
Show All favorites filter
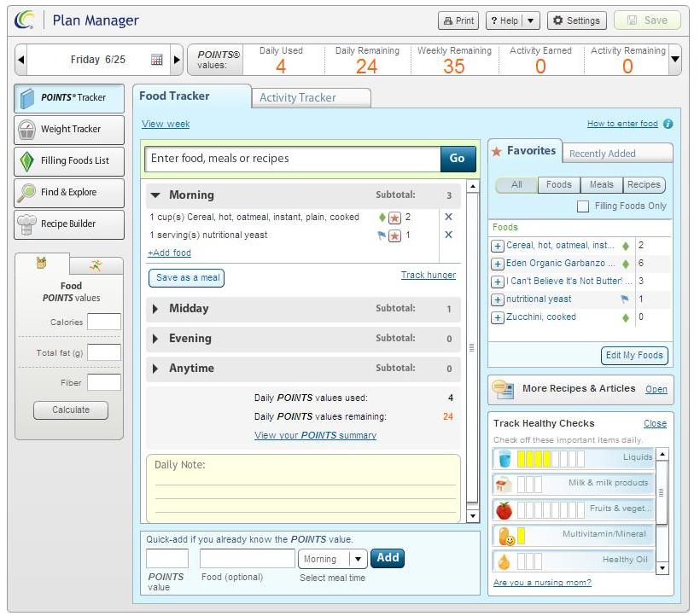(x=516, y=184)
